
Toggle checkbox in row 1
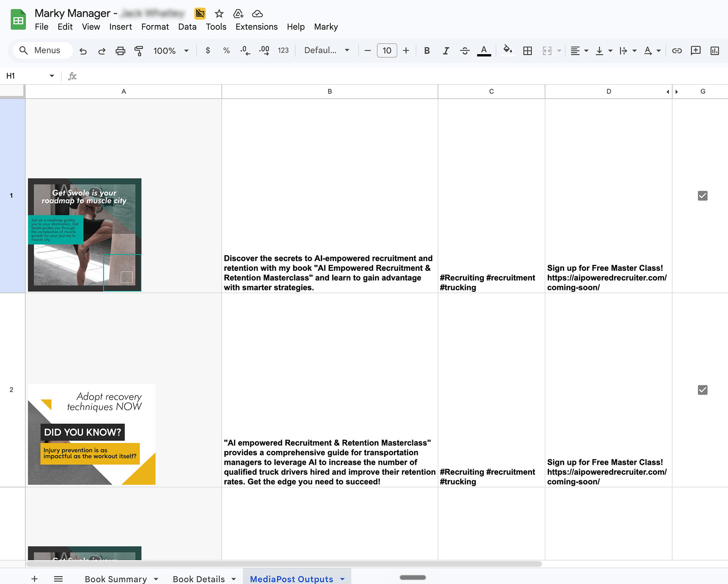coord(703,196)
